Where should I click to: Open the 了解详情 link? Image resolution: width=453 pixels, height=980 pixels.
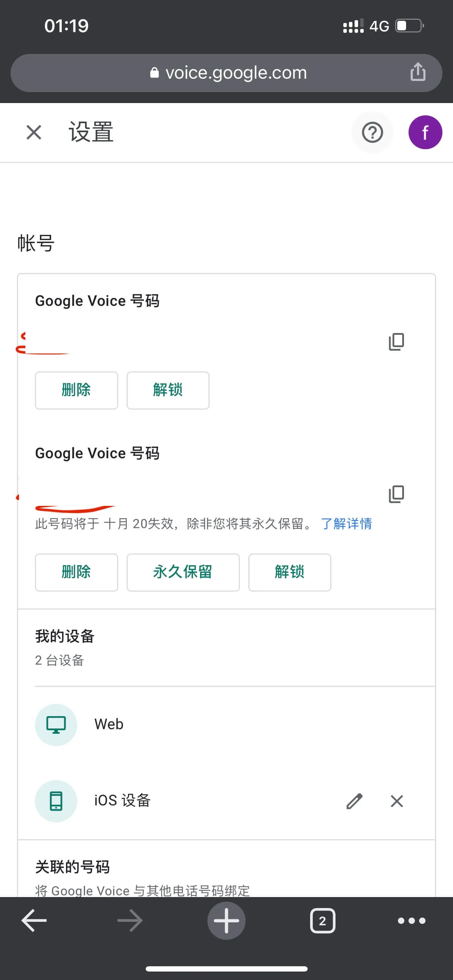tap(346, 524)
